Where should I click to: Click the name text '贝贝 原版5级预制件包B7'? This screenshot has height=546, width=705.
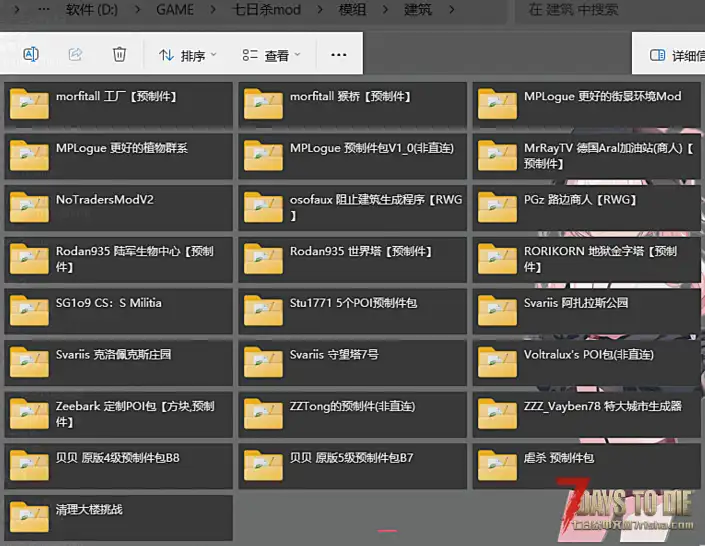[352, 458]
